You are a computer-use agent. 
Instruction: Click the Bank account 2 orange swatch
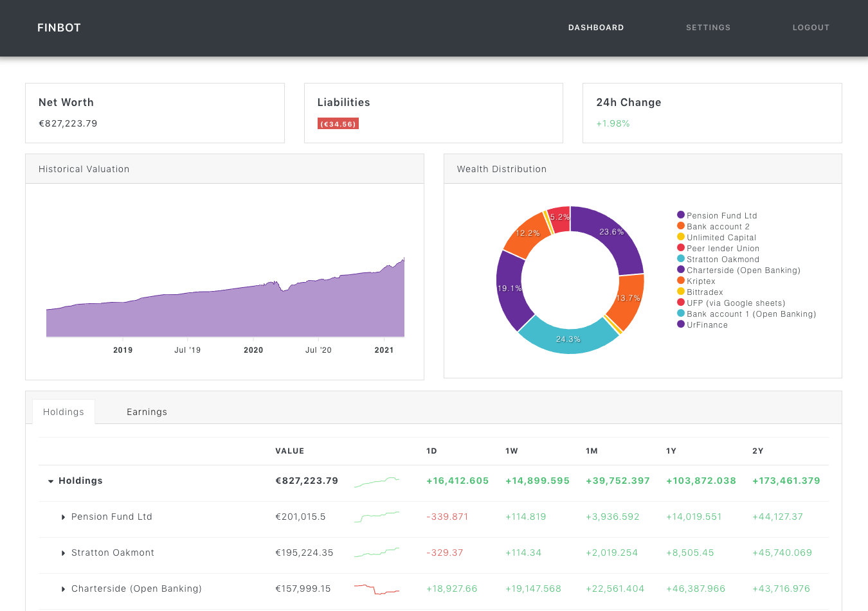(680, 226)
